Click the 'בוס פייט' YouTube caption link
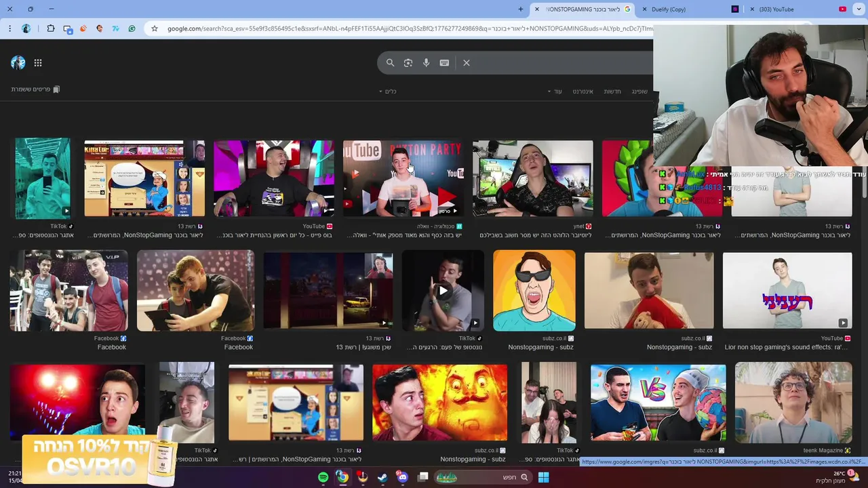Viewport: 868px width, 488px height. pos(275,235)
